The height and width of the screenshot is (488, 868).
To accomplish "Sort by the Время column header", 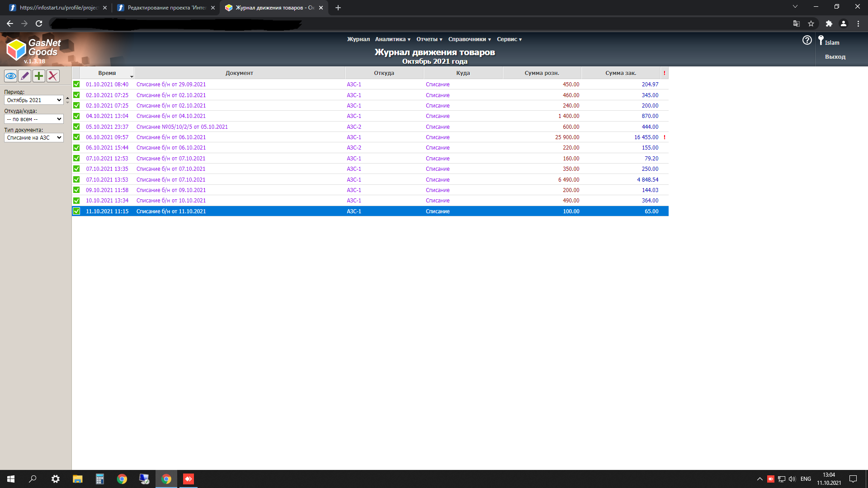I will (x=107, y=73).
